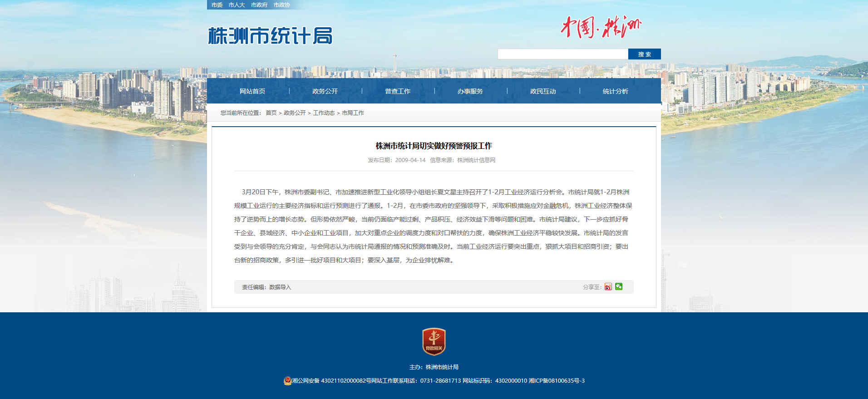The image size is (868, 399).
Task: Open the 政务公开 navigation menu
Action: coord(325,91)
